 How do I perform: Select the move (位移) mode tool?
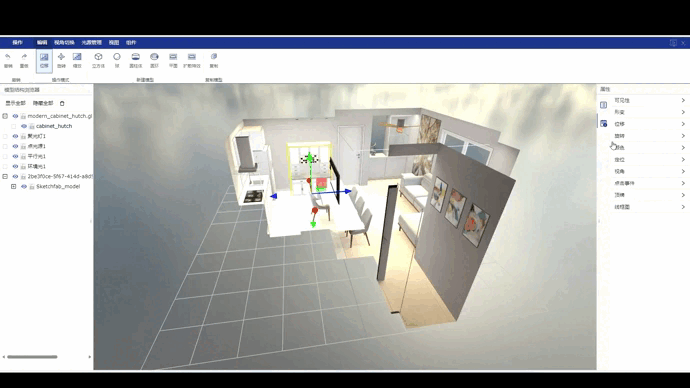(x=44, y=60)
